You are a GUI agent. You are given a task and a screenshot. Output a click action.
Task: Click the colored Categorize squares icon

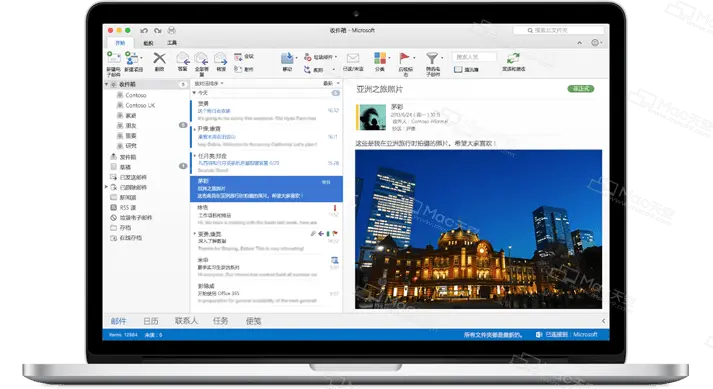pos(380,58)
